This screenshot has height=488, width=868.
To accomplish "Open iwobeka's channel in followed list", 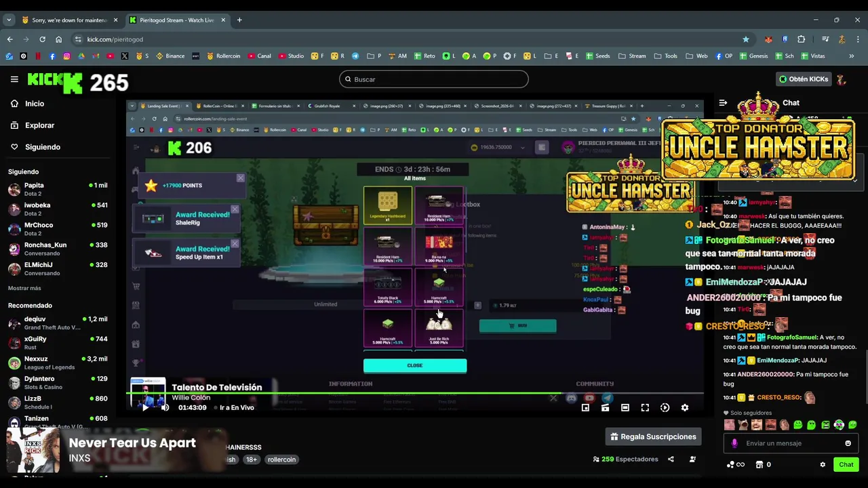I will click(58, 209).
